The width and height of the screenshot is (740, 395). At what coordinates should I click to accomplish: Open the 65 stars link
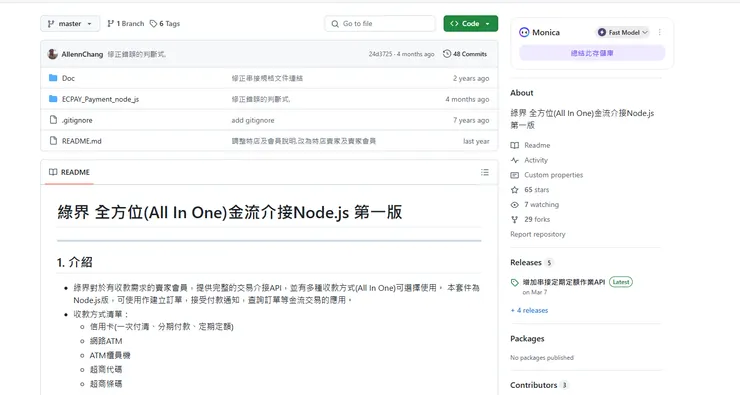point(537,190)
